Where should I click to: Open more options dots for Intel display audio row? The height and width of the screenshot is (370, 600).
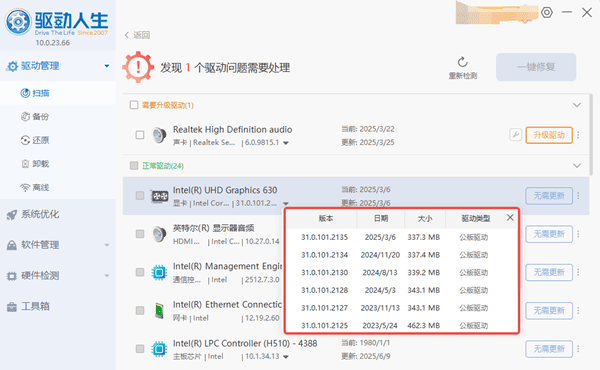click(x=578, y=234)
